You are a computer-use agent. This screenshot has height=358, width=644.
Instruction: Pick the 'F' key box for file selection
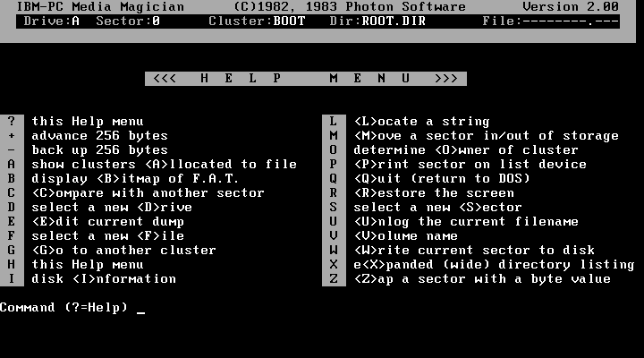pos(12,236)
